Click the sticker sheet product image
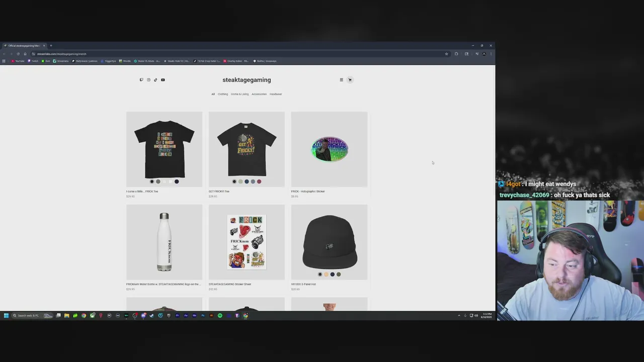 [247, 242]
